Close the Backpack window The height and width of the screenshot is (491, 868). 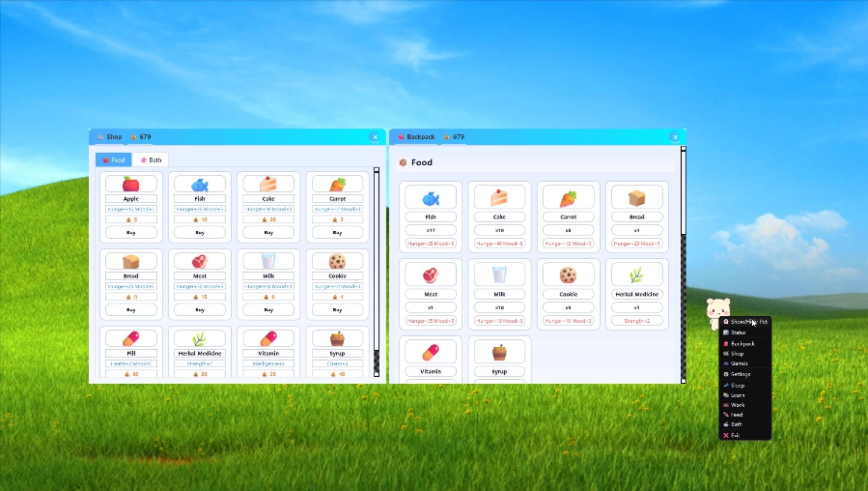pos(675,137)
